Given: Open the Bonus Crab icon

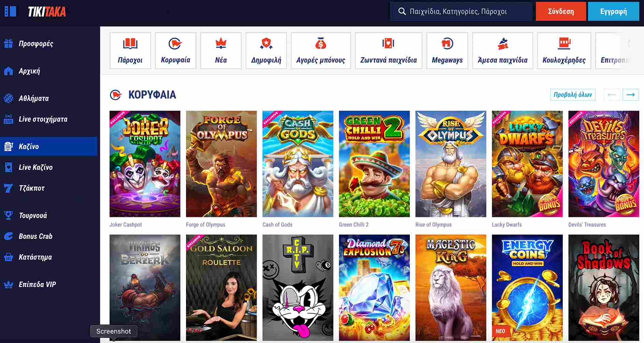Looking at the screenshot, I should (x=9, y=236).
